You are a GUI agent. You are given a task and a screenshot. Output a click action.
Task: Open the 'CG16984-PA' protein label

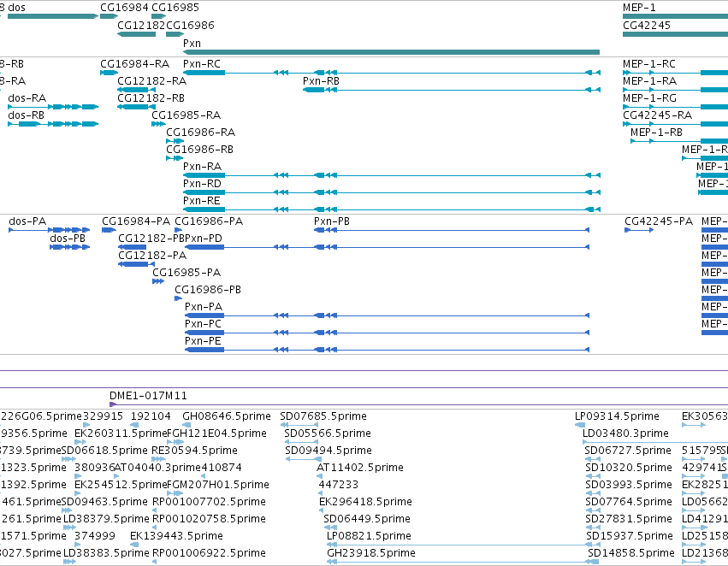(x=136, y=221)
